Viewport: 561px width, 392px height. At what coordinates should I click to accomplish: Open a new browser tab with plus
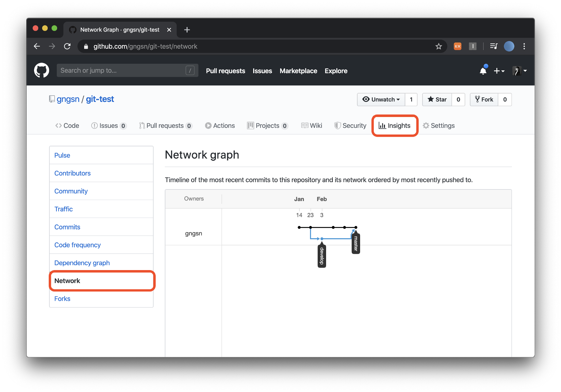click(187, 30)
